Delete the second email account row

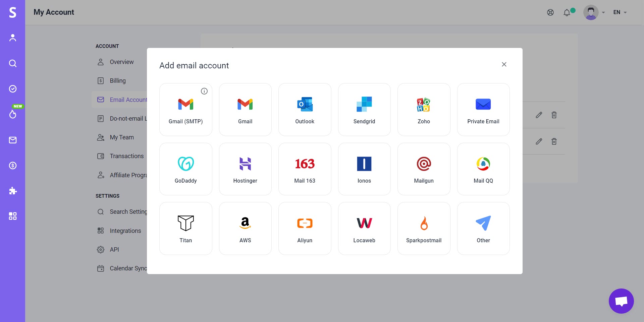[554, 141]
